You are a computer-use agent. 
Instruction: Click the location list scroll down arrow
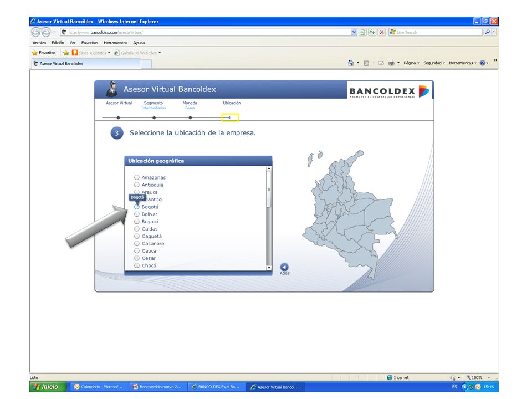(x=269, y=268)
